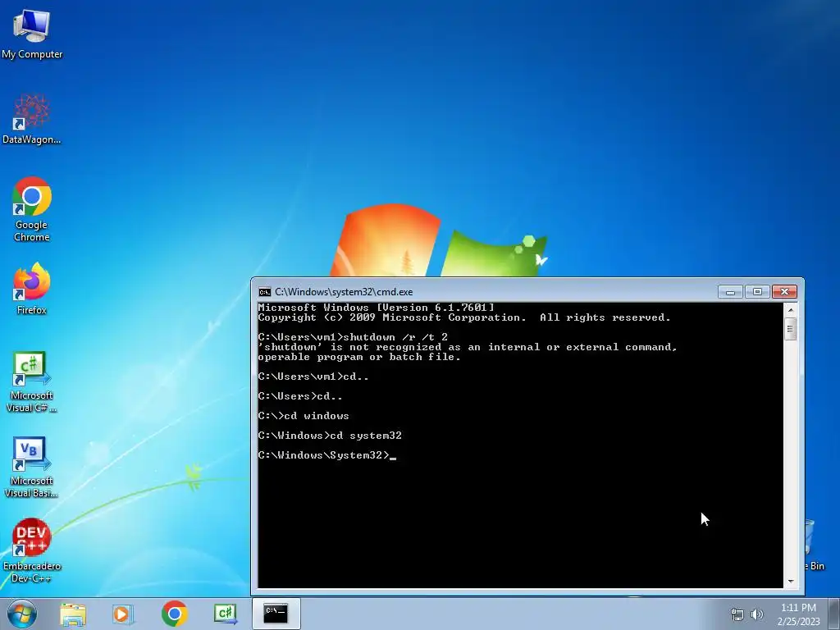
Task: Click the C:\Windows\System32> prompt line
Action: (326, 455)
